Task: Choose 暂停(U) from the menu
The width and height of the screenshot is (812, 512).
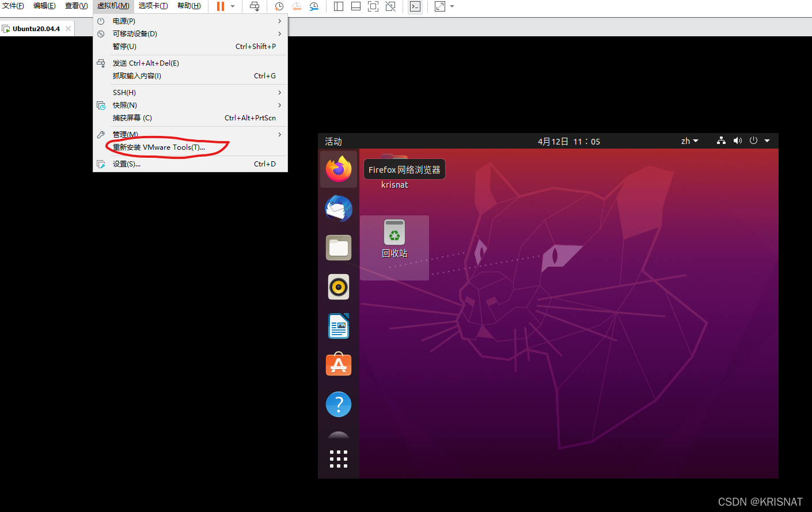Action: pos(190,46)
